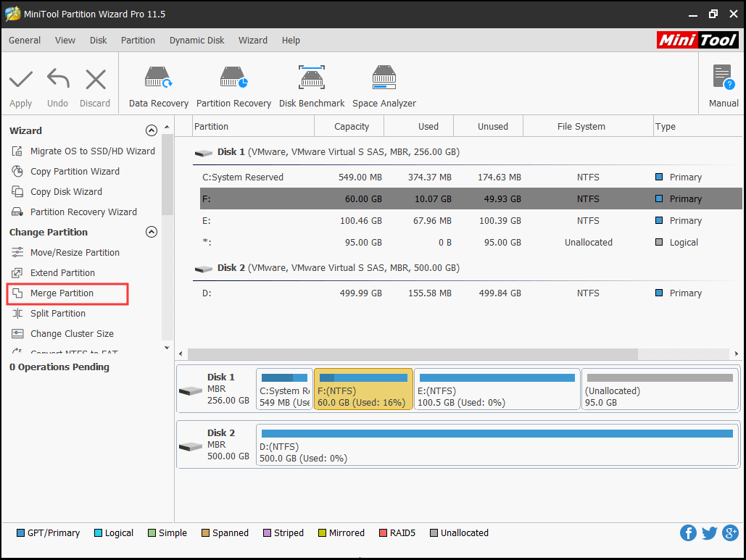The width and height of the screenshot is (746, 560).
Task: Click right arrow of horizontal scrollbar
Action: click(737, 354)
